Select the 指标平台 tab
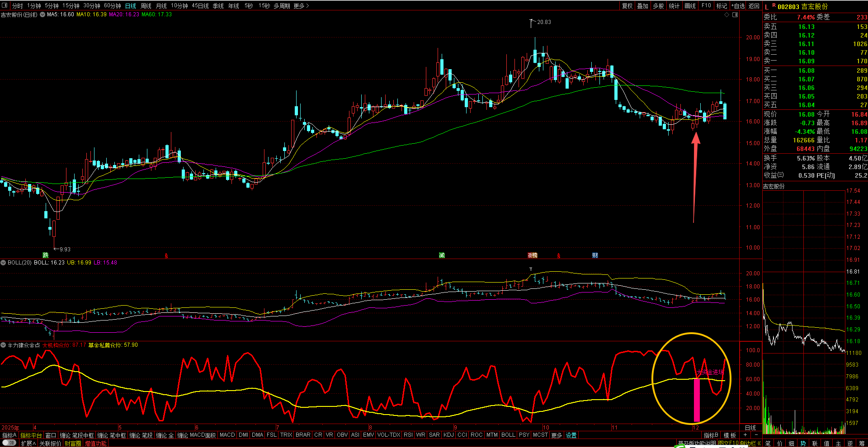The height and width of the screenshot is (448, 868). click(x=31, y=435)
